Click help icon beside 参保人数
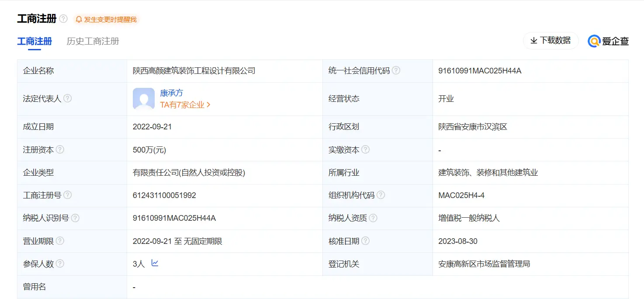This screenshot has width=644, height=299. 60,264
